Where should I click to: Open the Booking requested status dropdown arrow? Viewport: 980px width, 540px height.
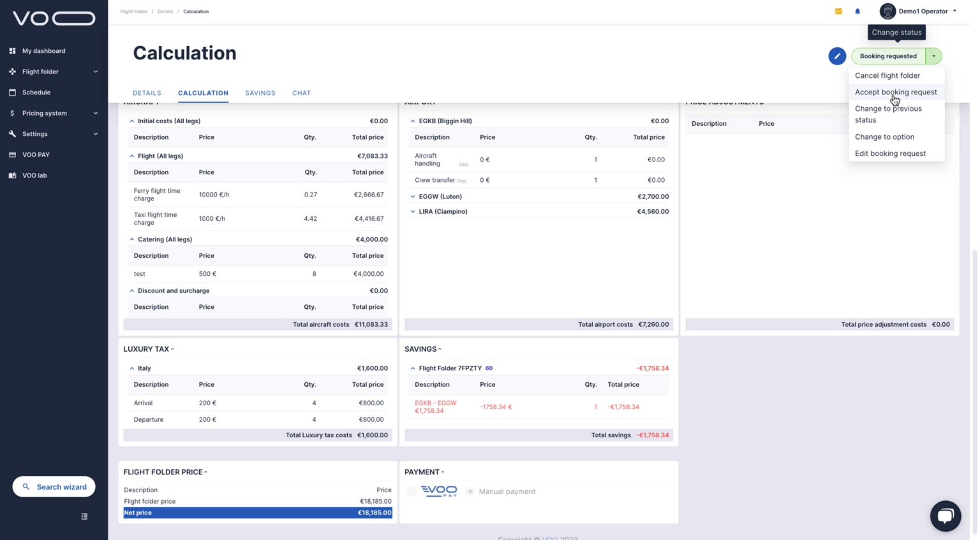[933, 56]
